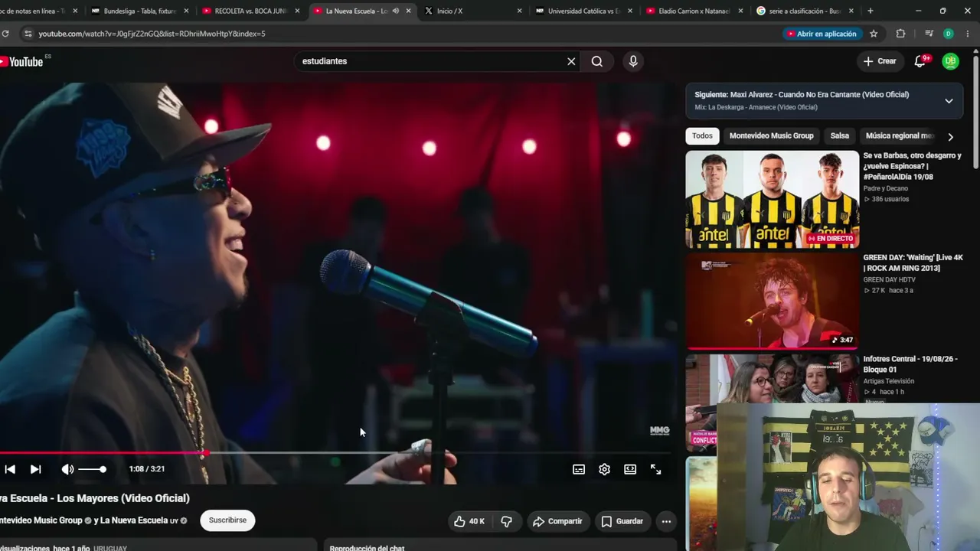
Task: Skip to the next video
Action: (x=35, y=469)
